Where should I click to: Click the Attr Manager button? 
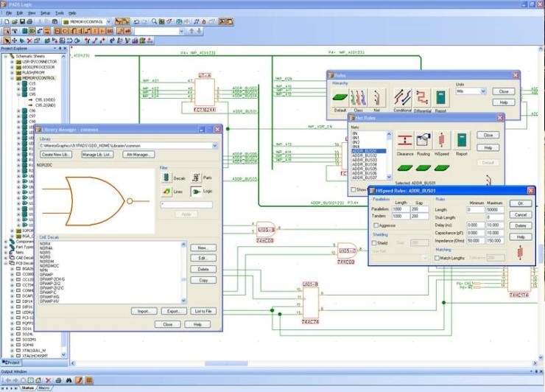point(138,155)
